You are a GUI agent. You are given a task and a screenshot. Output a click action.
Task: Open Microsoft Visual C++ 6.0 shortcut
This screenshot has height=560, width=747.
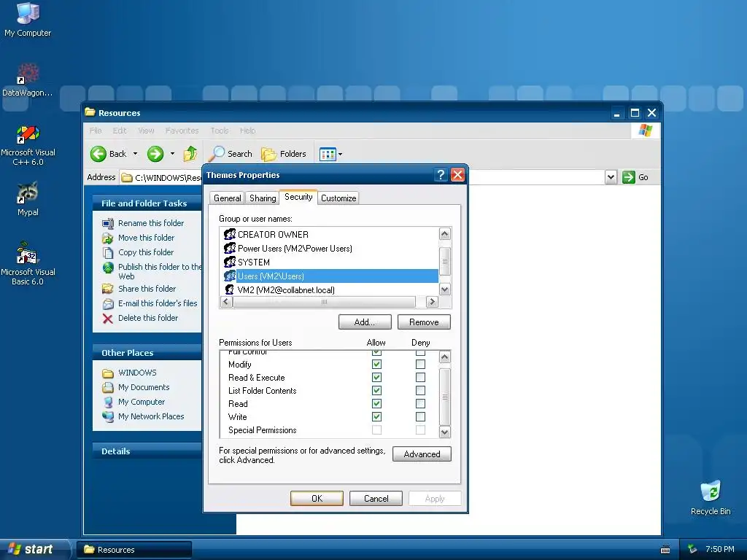click(x=28, y=145)
